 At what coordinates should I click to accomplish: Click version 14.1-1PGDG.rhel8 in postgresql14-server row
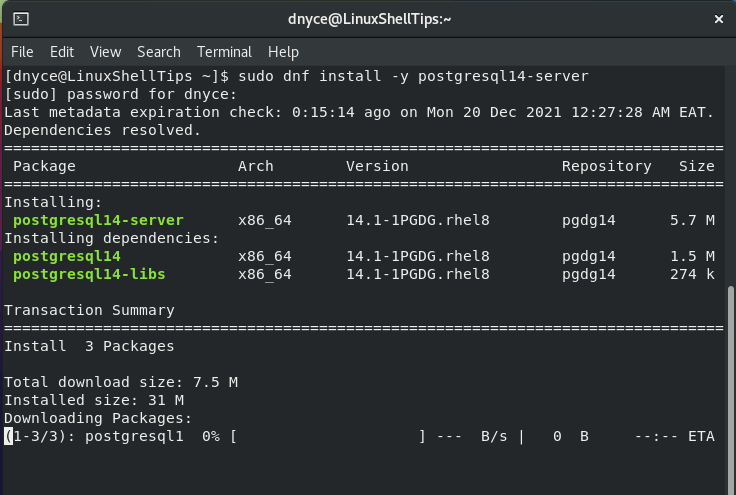tap(418, 220)
